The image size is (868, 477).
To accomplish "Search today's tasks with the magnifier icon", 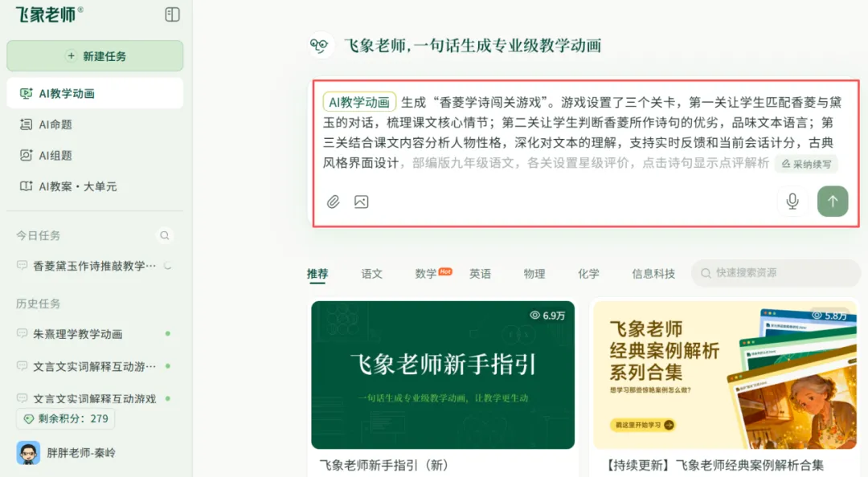I will point(165,236).
